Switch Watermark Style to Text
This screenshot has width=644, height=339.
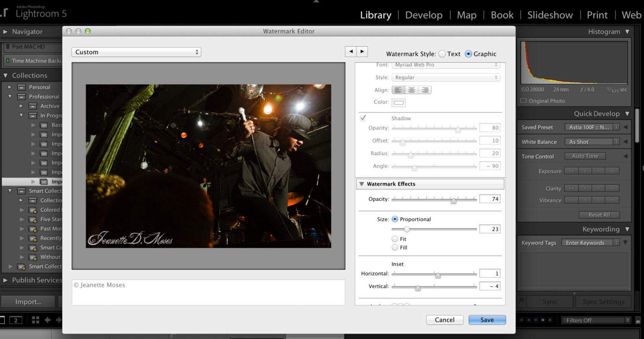click(x=442, y=54)
